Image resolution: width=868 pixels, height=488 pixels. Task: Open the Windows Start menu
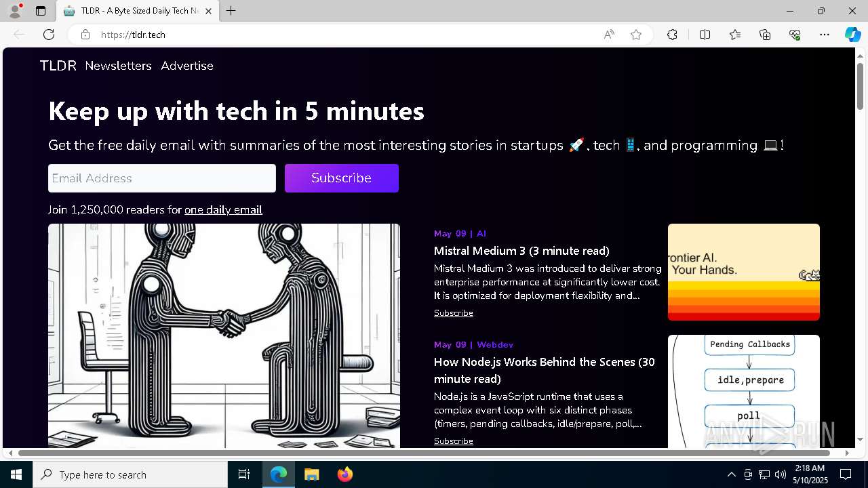coord(16,474)
